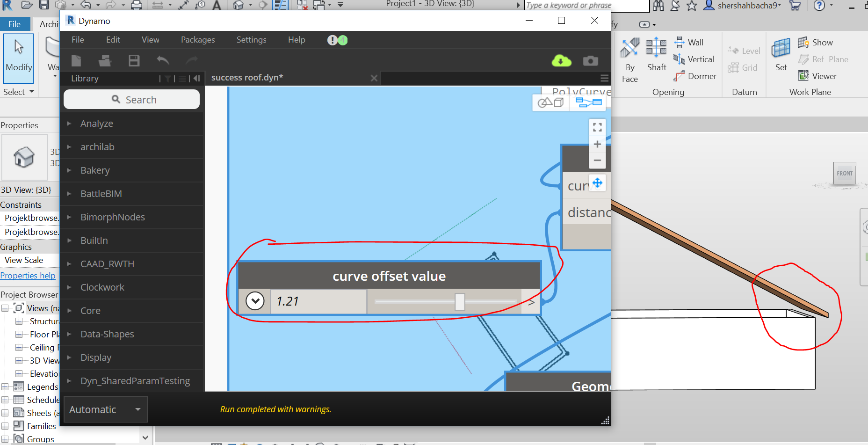Click the Library Search box
This screenshot has width=868, height=445.
(x=131, y=99)
